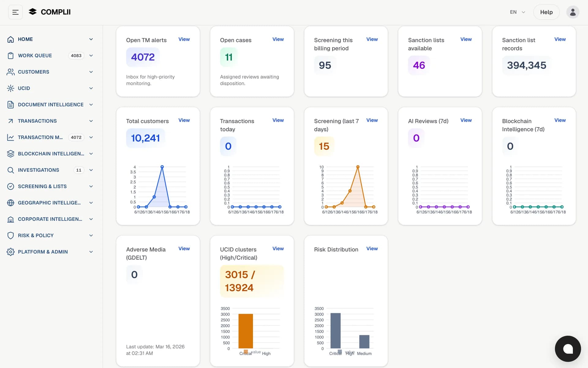Click the Help button
Image resolution: width=588 pixels, height=368 pixels.
(546, 12)
